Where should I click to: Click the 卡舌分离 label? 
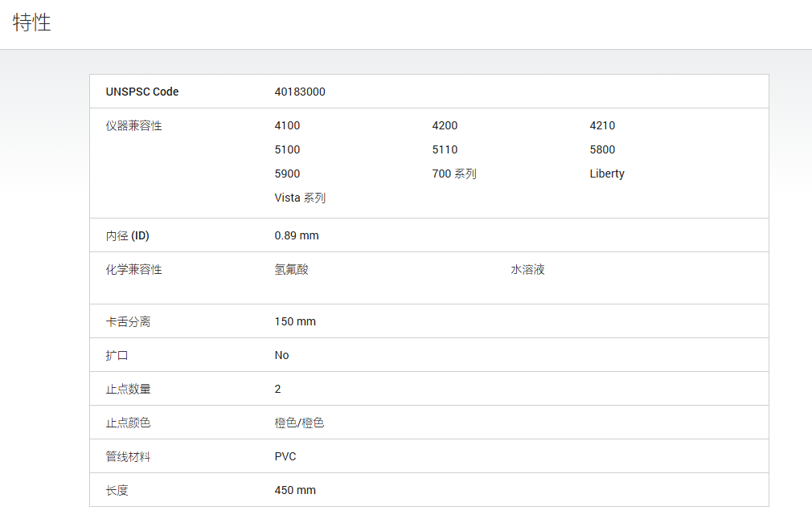click(128, 322)
